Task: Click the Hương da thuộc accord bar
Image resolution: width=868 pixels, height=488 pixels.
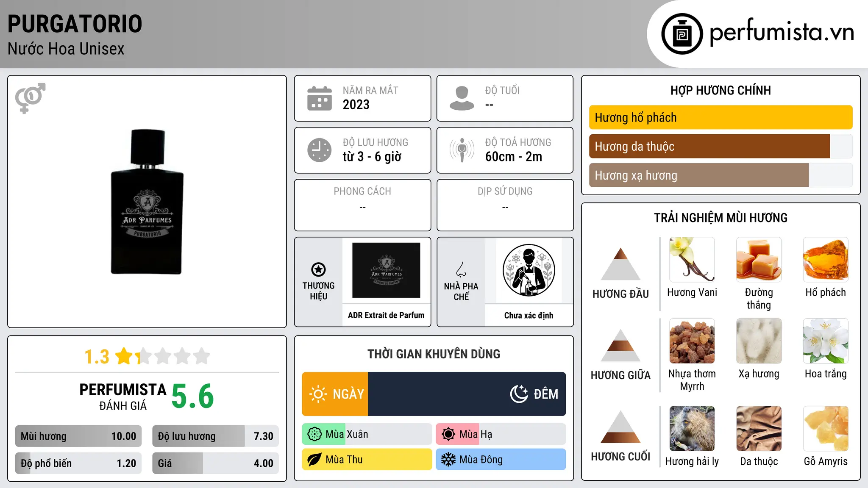Action: coord(721,146)
